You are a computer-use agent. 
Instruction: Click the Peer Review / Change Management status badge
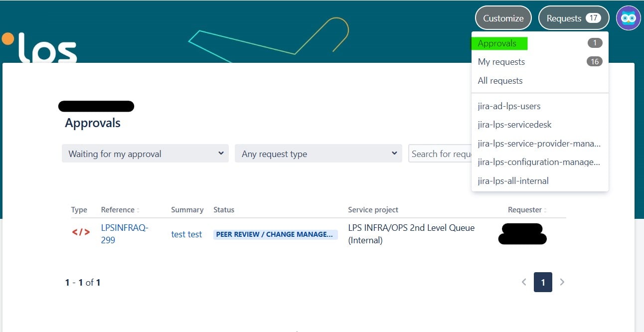pos(276,234)
